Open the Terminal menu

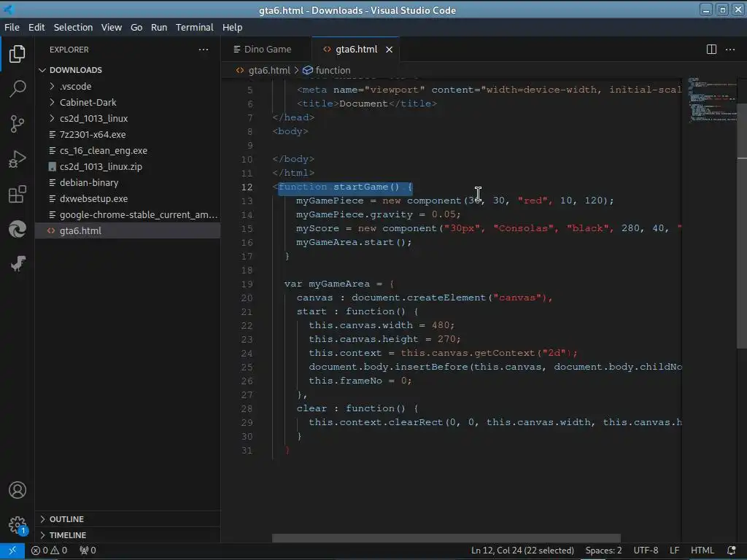coord(194,28)
